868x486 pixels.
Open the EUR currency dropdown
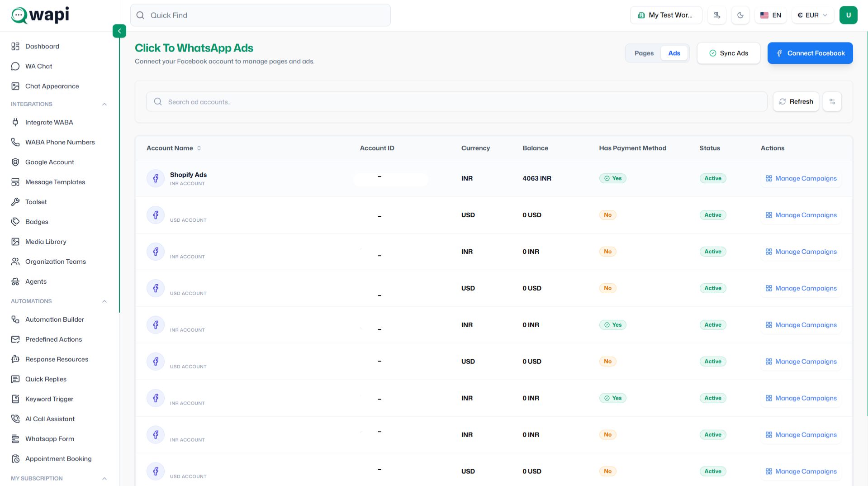click(x=812, y=15)
